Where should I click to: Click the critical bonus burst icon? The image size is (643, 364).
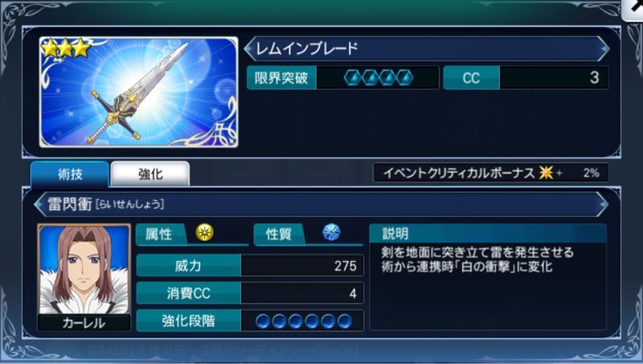click(x=546, y=173)
